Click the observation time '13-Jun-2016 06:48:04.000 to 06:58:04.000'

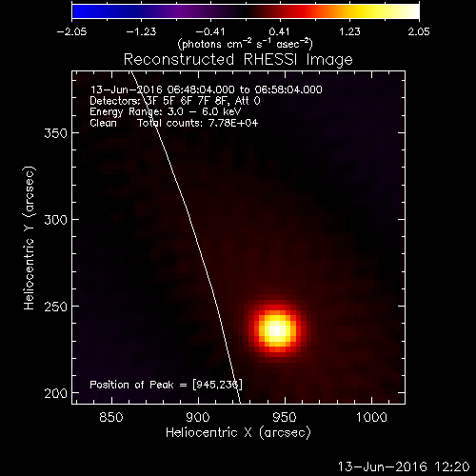pos(207,89)
